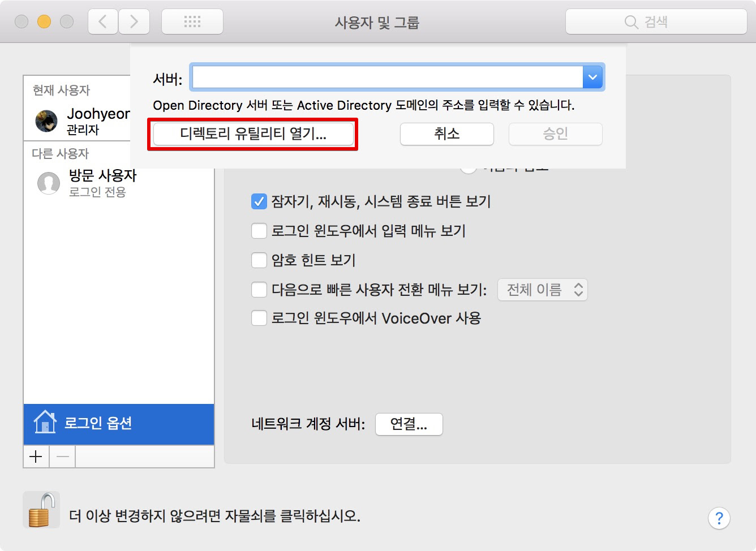Click 디렉토리 유틸리티 열기... button
756x551 pixels.
[x=253, y=134]
